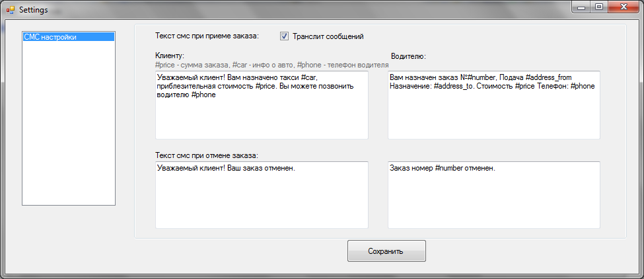
Task: Click 'Текст смс при отмене заказа' label
Action: (206, 155)
